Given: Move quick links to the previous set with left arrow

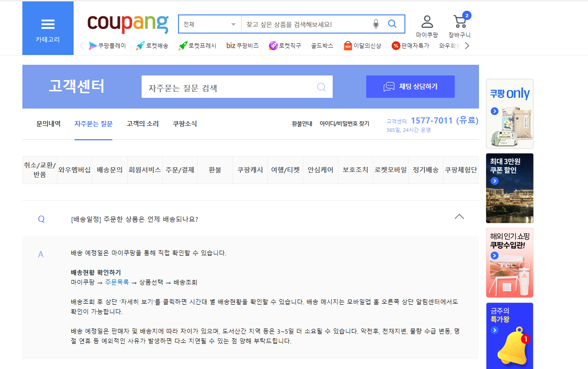Looking at the screenshot, I should click(82, 46).
